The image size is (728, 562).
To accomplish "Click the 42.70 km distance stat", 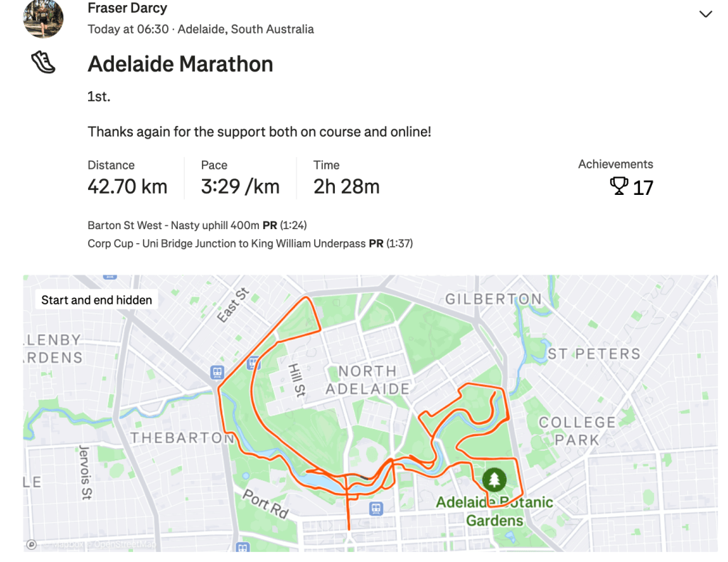I will 127,186.
